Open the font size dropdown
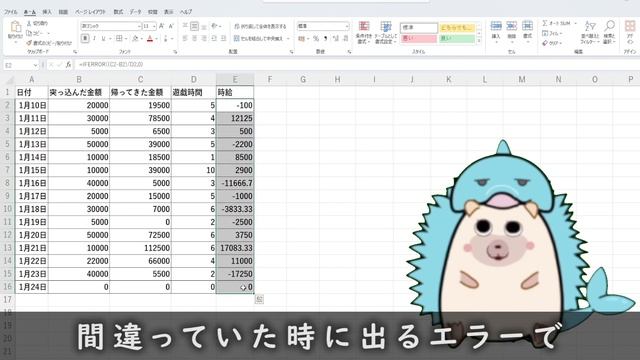The width and height of the screenshot is (640, 360). (154, 26)
